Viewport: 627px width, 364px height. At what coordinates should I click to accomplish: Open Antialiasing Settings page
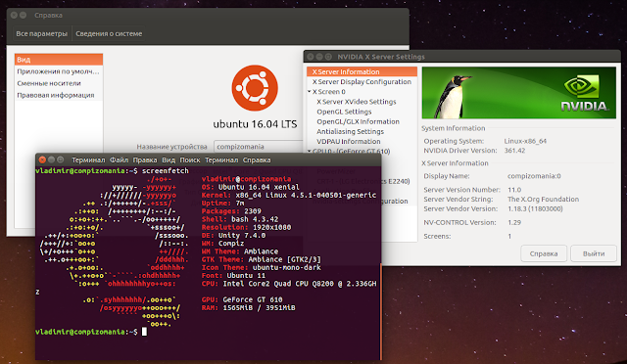coord(350,131)
